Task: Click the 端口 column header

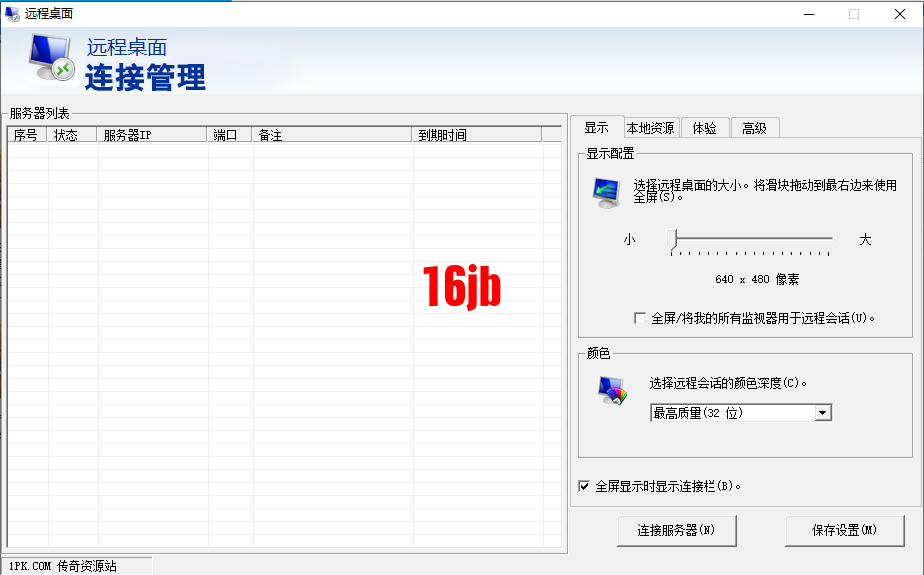Action: (230, 135)
